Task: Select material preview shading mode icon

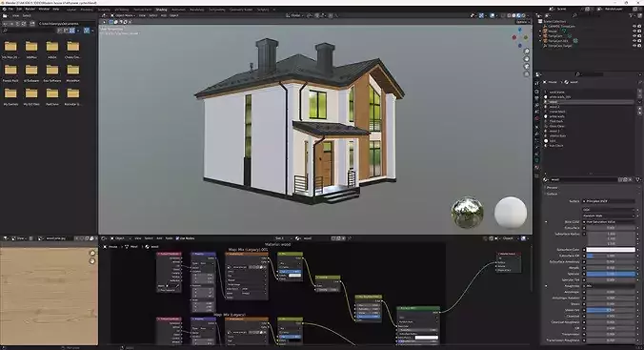Action: pos(518,15)
